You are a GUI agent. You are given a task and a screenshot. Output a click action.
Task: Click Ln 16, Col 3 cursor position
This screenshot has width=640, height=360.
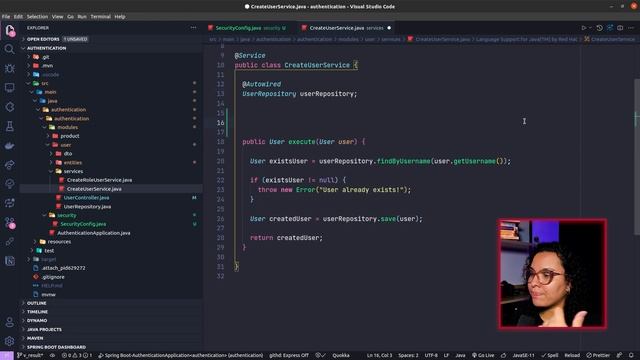point(379,356)
